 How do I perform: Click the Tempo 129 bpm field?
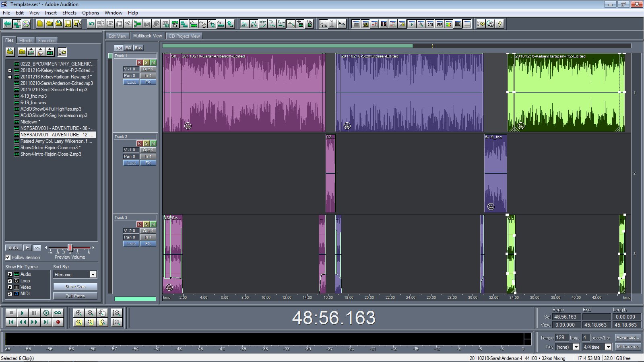pyautogui.click(x=561, y=337)
